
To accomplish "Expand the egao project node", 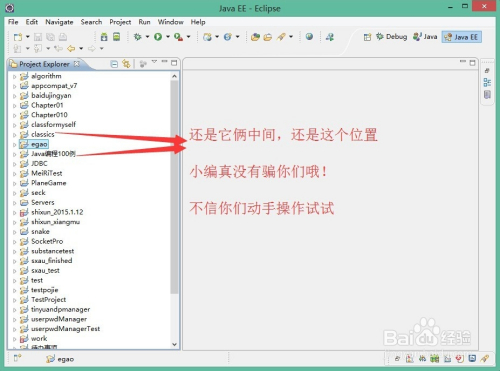I will point(14,145).
